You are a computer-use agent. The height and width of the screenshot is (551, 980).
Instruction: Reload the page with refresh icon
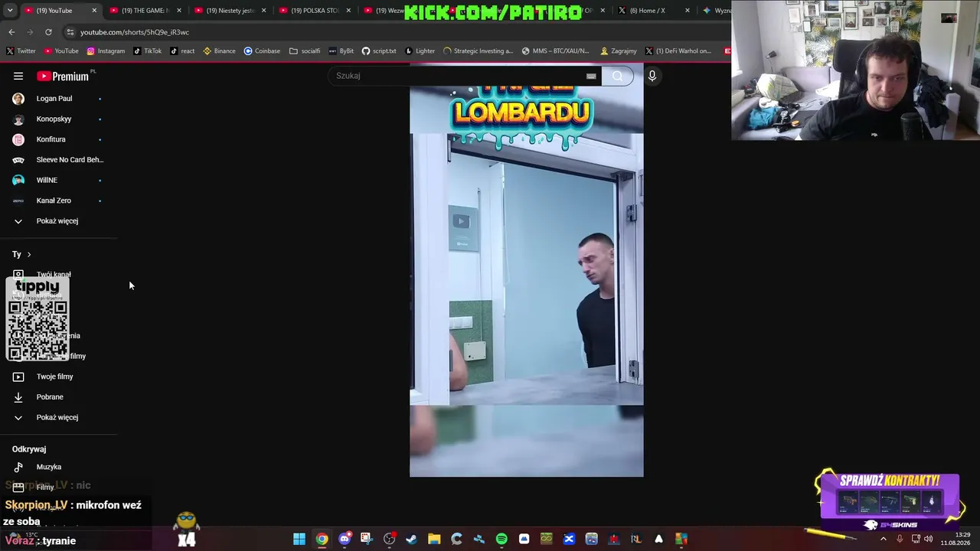[48, 32]
